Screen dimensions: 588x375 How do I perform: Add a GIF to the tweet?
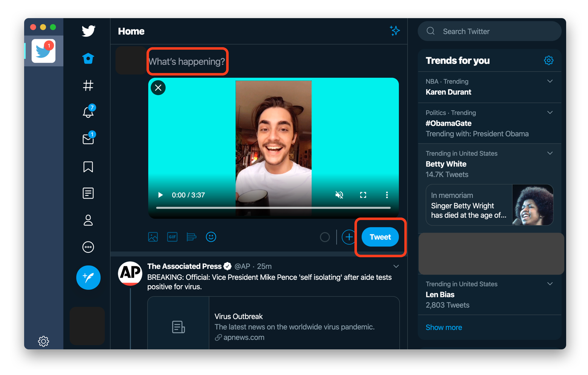coord(172,237)
